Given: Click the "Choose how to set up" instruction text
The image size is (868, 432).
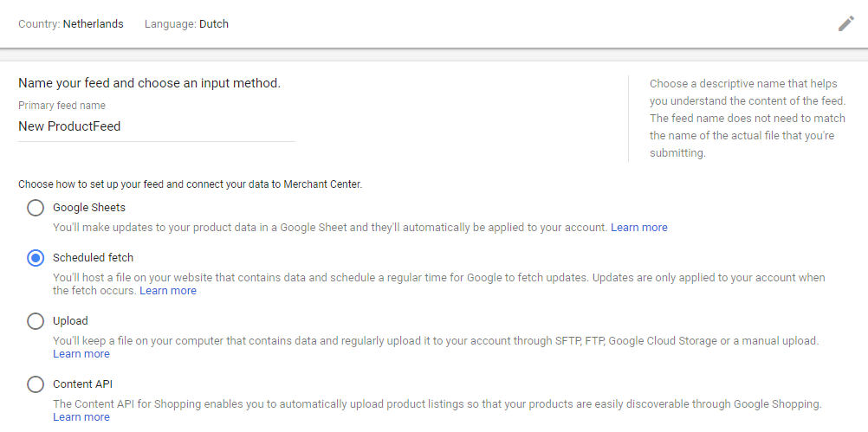Looking at the screenshot, I should pos(190,184).
